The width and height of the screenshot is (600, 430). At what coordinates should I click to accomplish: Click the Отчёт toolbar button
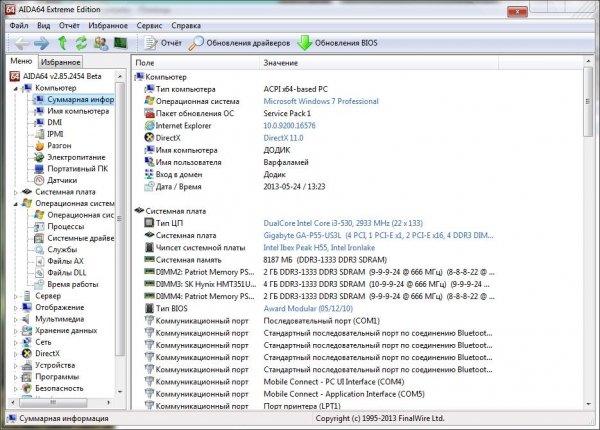pyautogui.click(x=163, y=43)
